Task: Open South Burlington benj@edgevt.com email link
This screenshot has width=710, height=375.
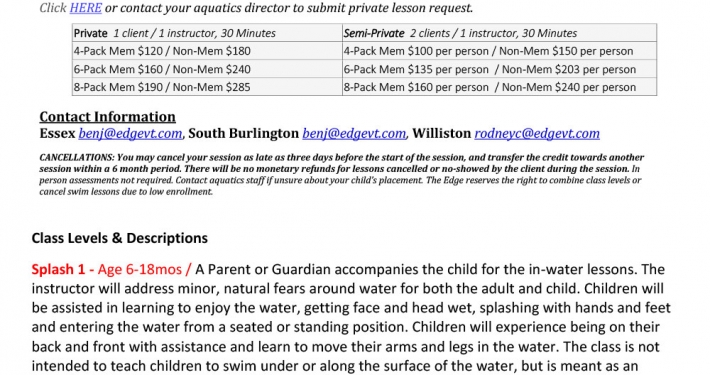Action: 354,133
